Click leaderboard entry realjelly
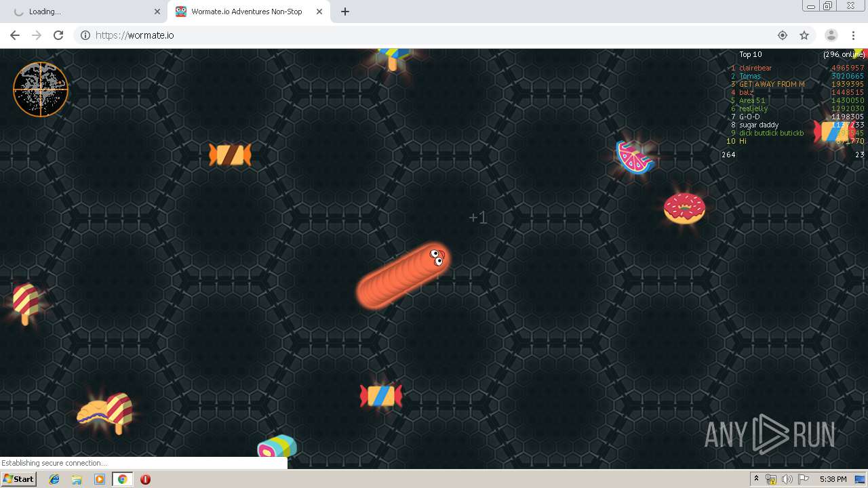 click(x=753, y=108)
